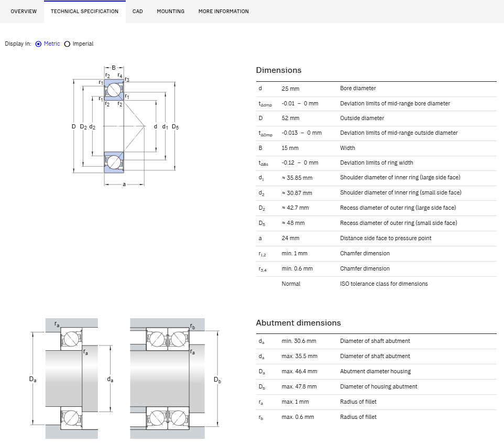Click the value -0.013 – 0 mm

pyautogui.click(x=301, y=133)
